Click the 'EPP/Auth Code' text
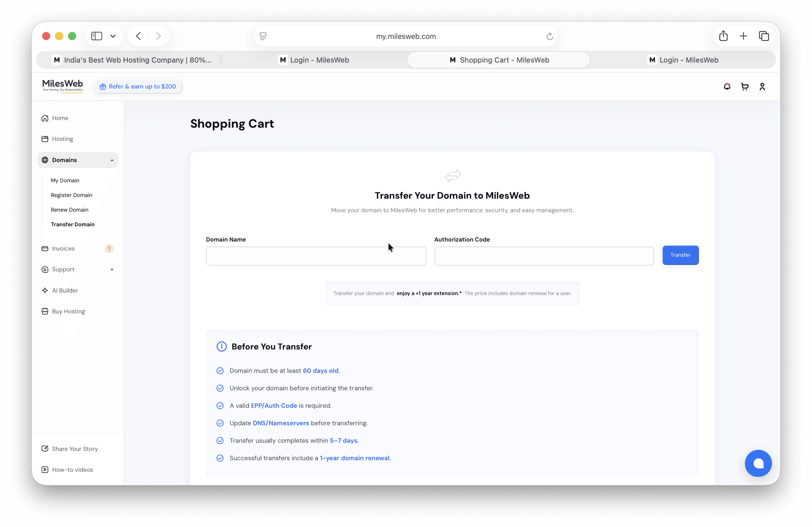This screenshot has height=527, width=812. 274,406
